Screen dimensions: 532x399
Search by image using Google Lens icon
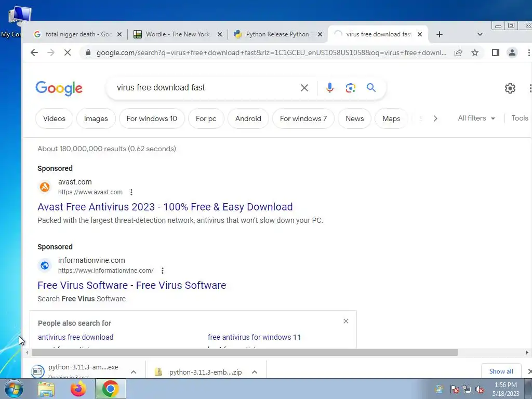pyautogui.click(x=351, y=88)
